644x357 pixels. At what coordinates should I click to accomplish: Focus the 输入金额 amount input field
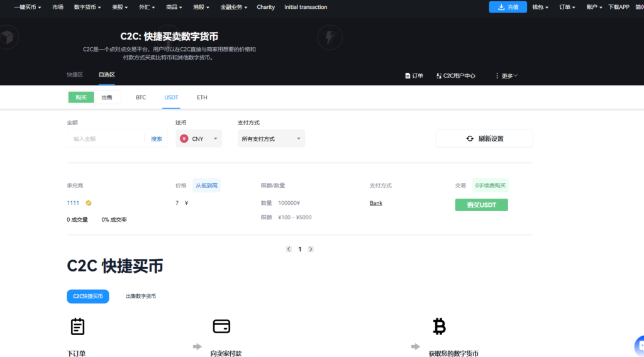106,139
